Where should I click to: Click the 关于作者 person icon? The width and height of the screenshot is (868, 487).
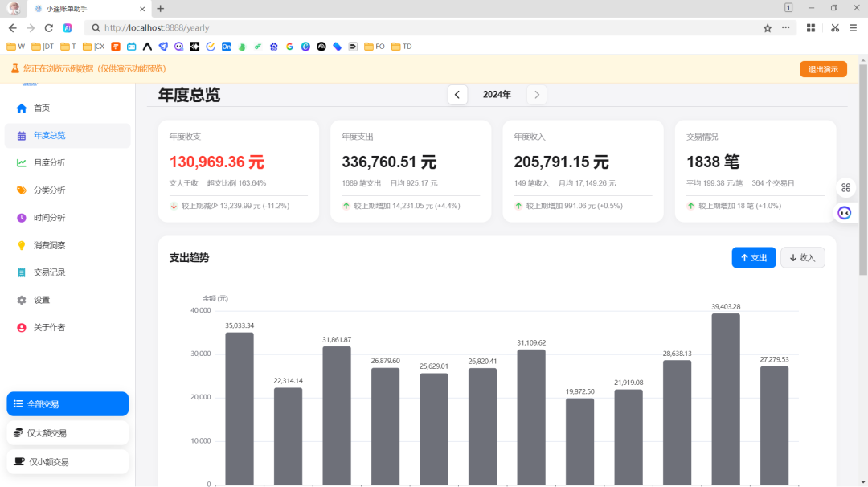coord(22,328)
